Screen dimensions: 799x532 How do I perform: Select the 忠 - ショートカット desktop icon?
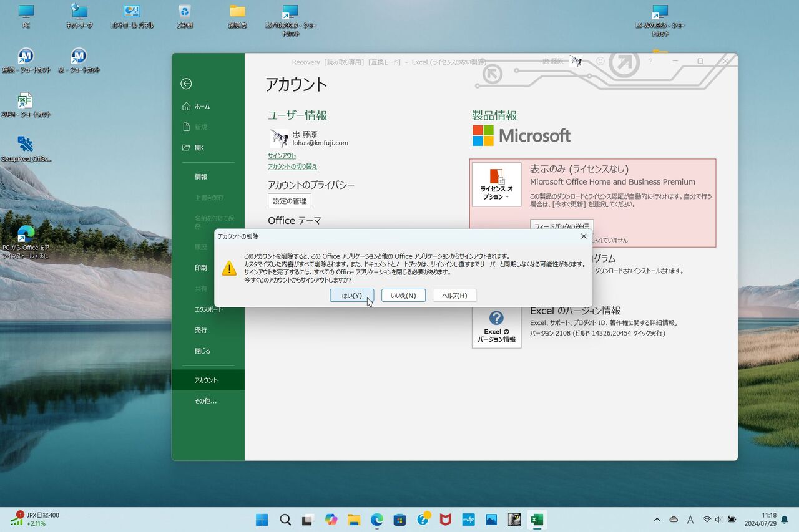point(79,60)
